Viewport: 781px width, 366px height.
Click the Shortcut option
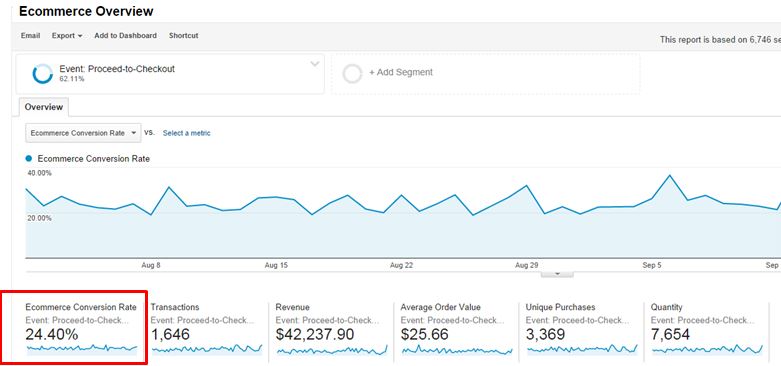click(183, 36)
